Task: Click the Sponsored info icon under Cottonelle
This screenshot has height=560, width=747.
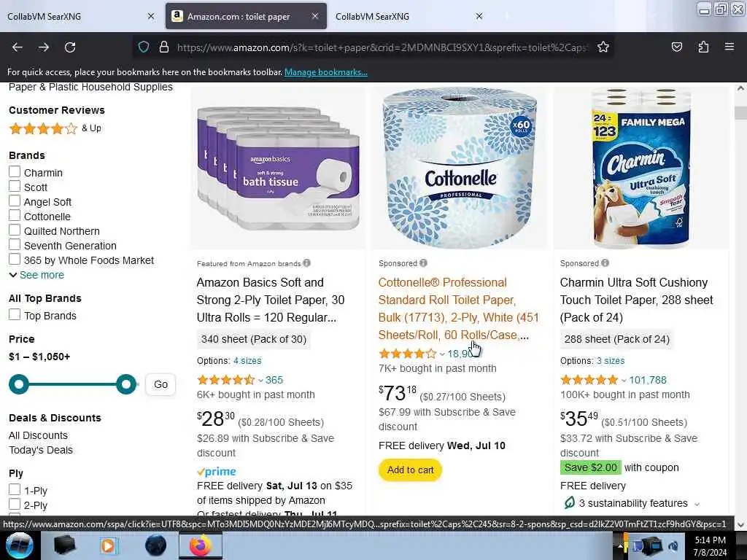Action: (x=424, y=262)
